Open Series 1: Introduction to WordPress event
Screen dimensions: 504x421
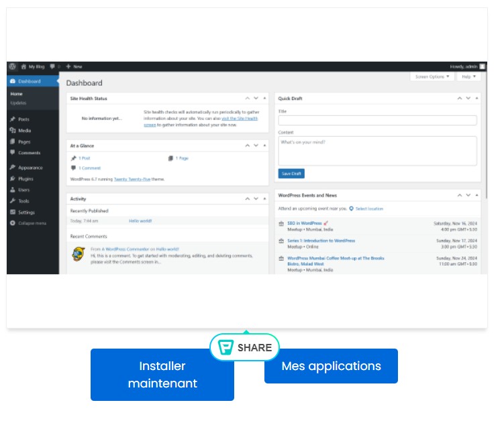point(321,241)
